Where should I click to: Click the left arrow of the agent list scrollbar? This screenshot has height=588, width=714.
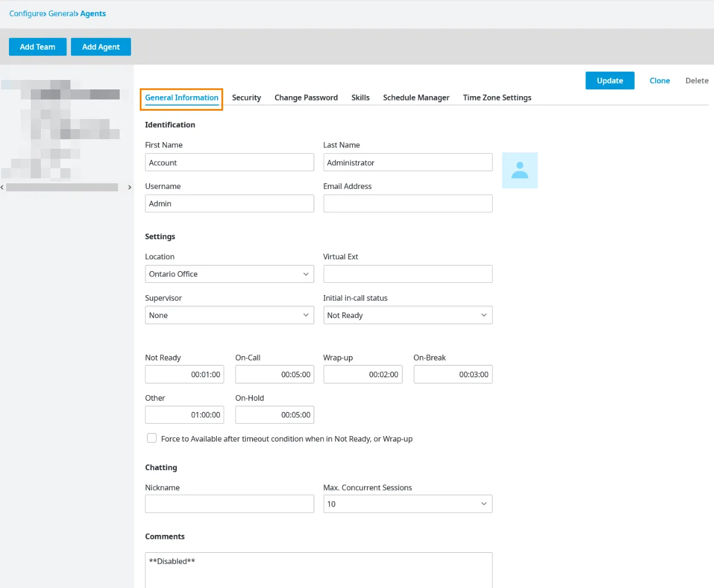pos(2,187)
